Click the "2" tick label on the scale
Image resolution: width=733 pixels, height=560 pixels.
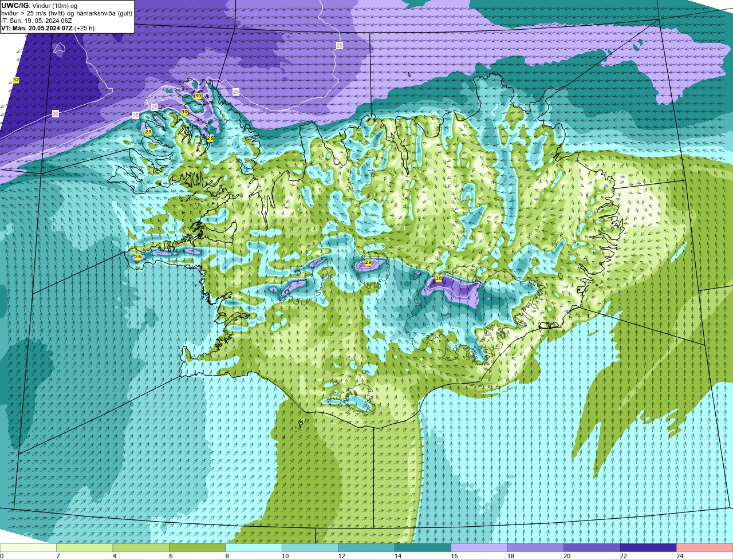point(58,556)
